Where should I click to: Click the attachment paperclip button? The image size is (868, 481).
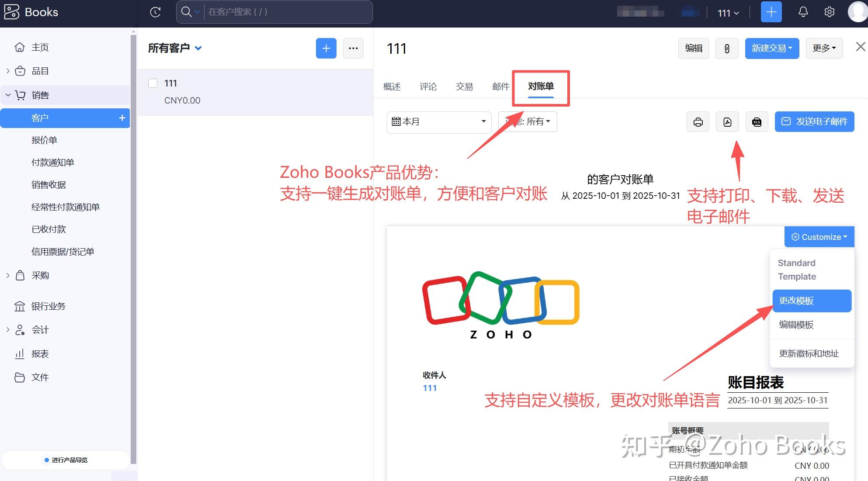tap(727, 48)
